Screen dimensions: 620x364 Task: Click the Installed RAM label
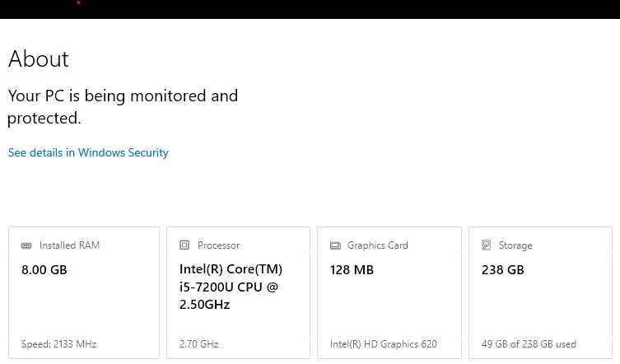(x=69, y=245)
